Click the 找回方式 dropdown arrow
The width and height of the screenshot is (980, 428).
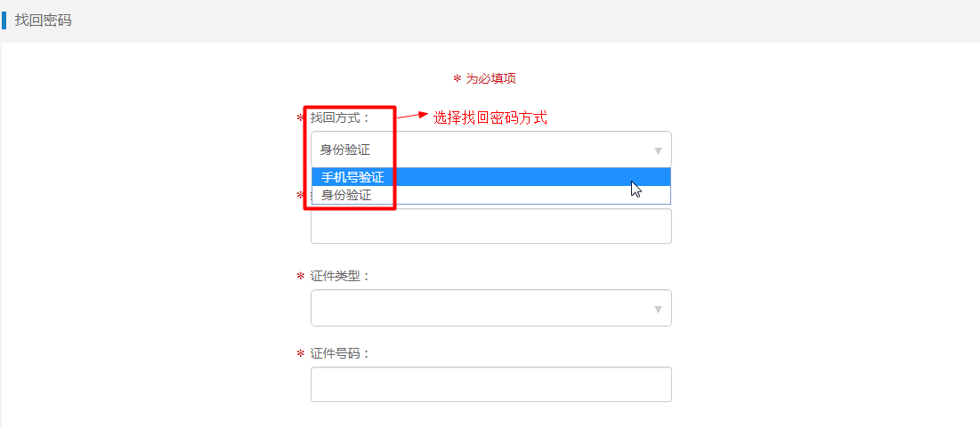[658, 150]
